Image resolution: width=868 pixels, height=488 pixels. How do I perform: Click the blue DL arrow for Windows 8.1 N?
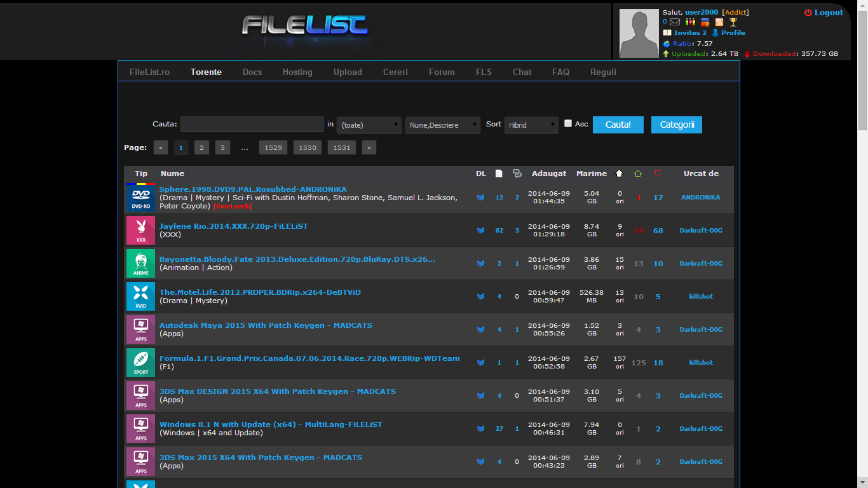[481, 428]
